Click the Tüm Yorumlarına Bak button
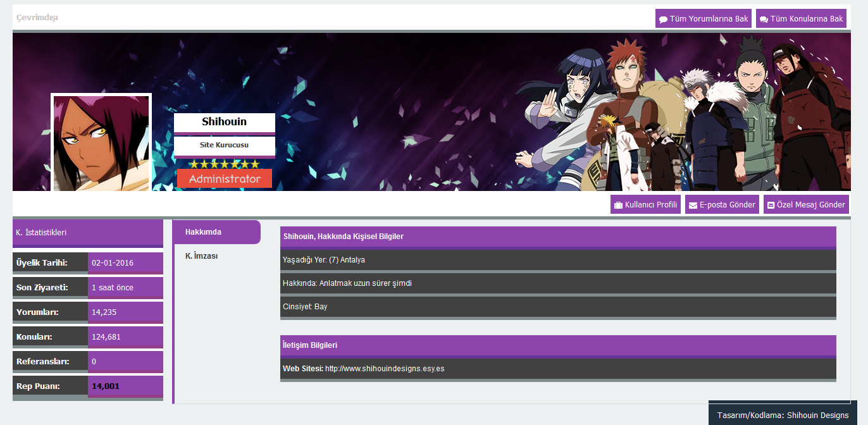Viewport: 868px width, 425px height. (704, 18)
